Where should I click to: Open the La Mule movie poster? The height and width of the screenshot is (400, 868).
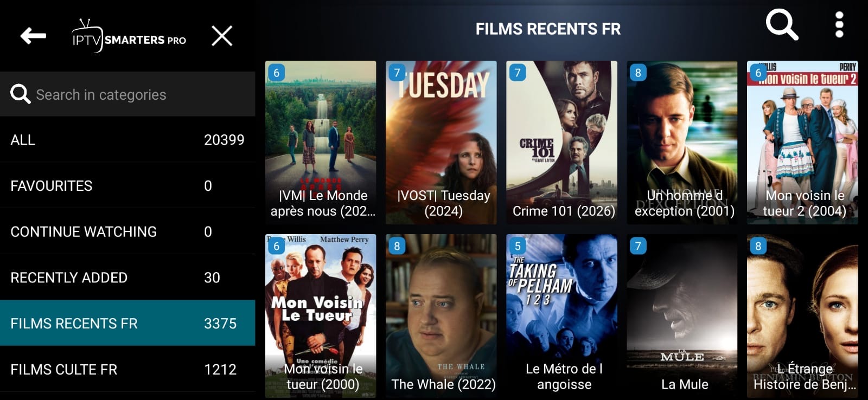tap(682, 316)
